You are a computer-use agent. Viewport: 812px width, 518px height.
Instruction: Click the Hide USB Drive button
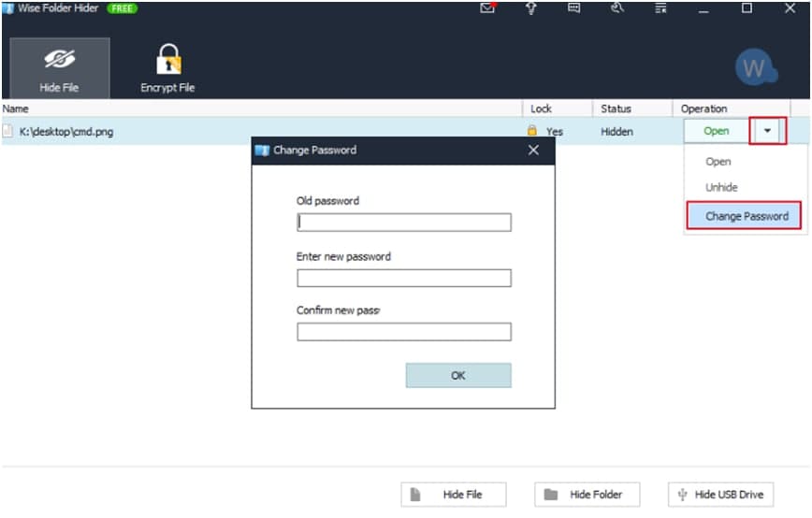pos(721,495)
